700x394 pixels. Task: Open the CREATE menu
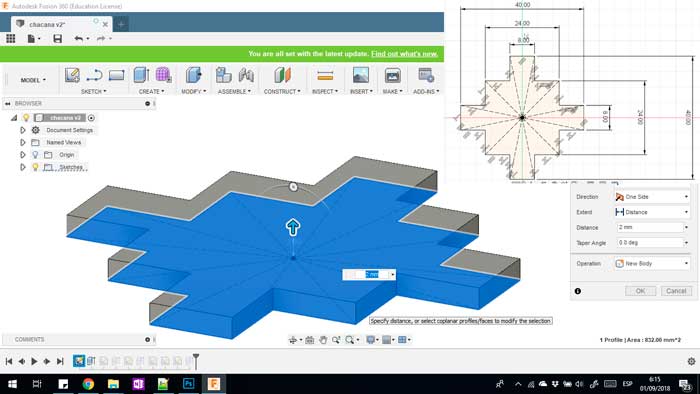[151, 91]
